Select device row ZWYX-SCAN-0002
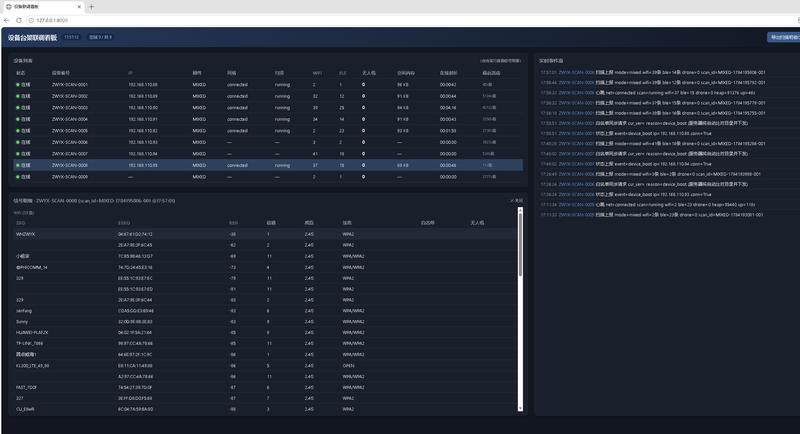Viewport: 800px width, 434px height. click(268, 96)
